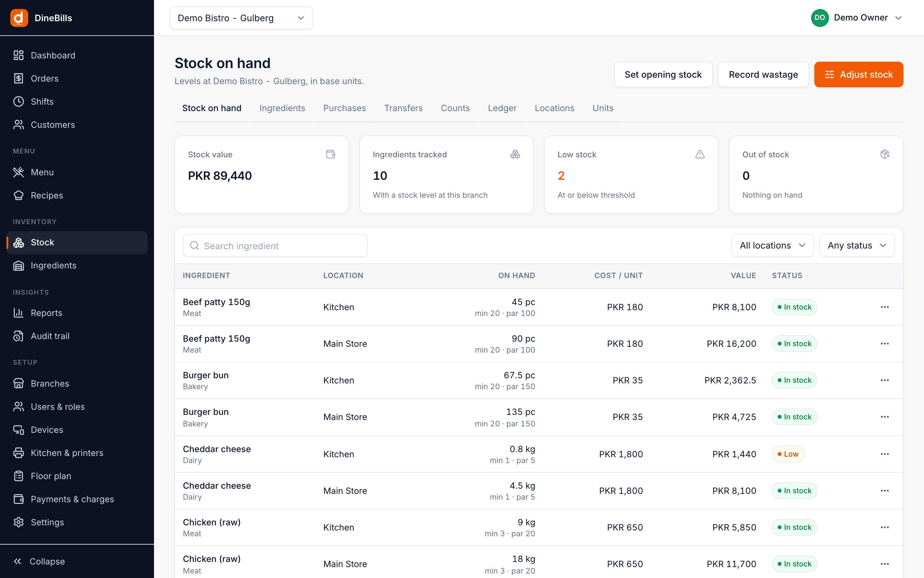Expand the Any status filter
Screen dimensions: 924x578
(857, 245)
